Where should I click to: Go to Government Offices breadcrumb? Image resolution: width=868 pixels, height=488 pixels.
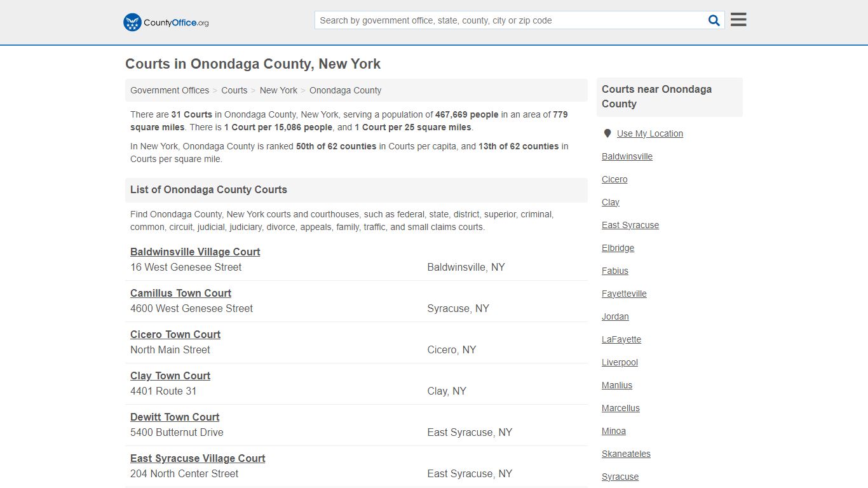170,90
